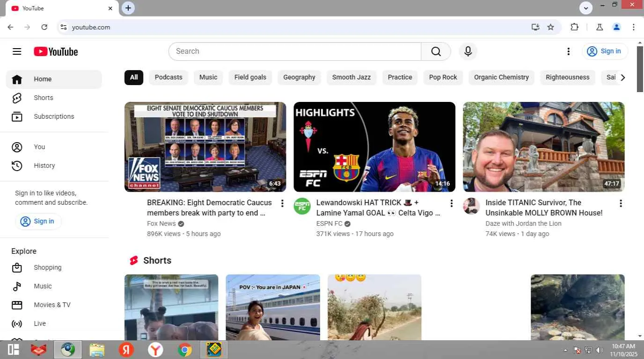Focus the YouTube Search input field
The height and width of the screenshot is (359, 644).
coord(295,51)
